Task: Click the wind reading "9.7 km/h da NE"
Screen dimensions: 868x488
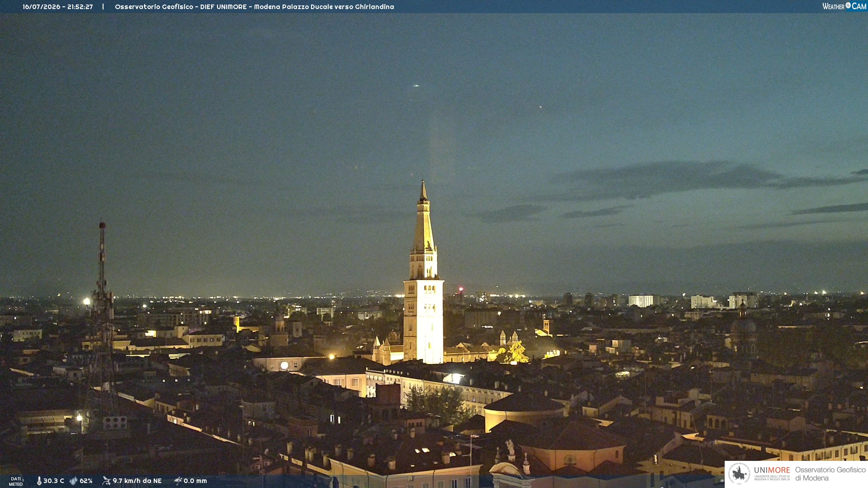Action: click(137, 481)
